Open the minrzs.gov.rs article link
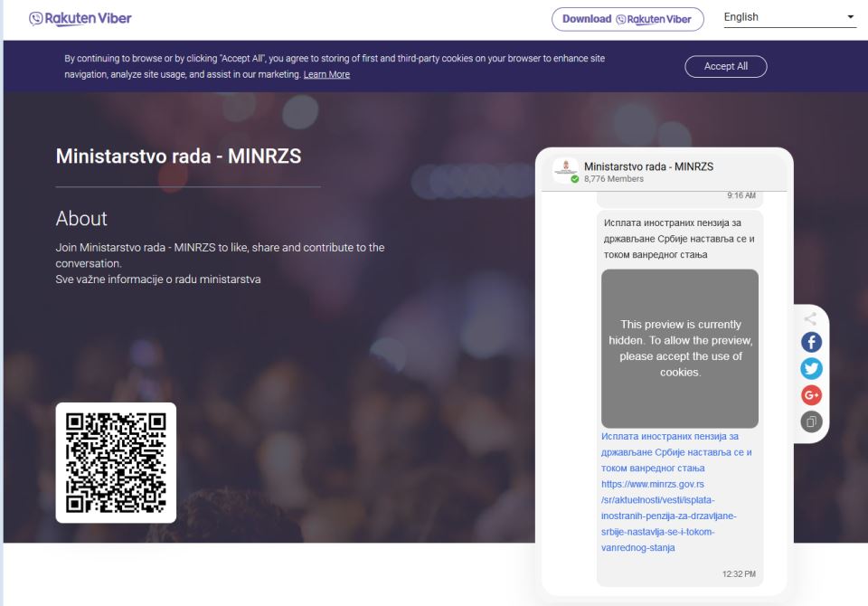Screen dimensions: 868x606 (669, 516)
